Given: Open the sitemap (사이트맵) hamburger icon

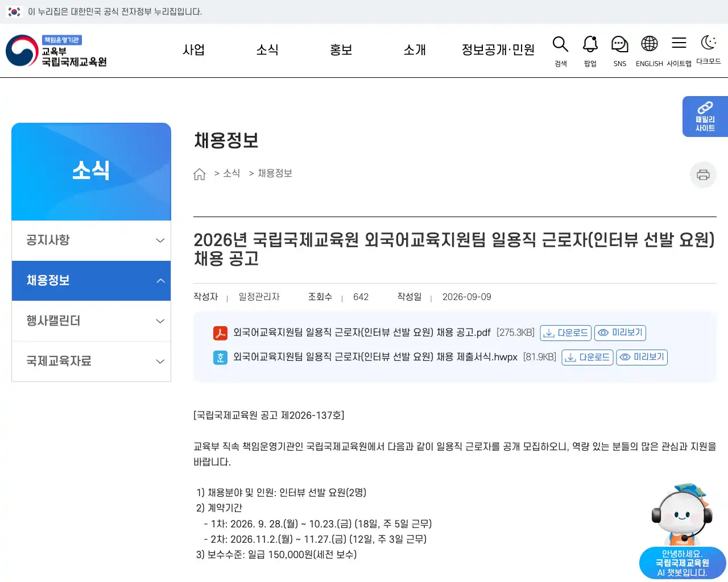Looking at the screenshot, I should (x=679, y=44).
